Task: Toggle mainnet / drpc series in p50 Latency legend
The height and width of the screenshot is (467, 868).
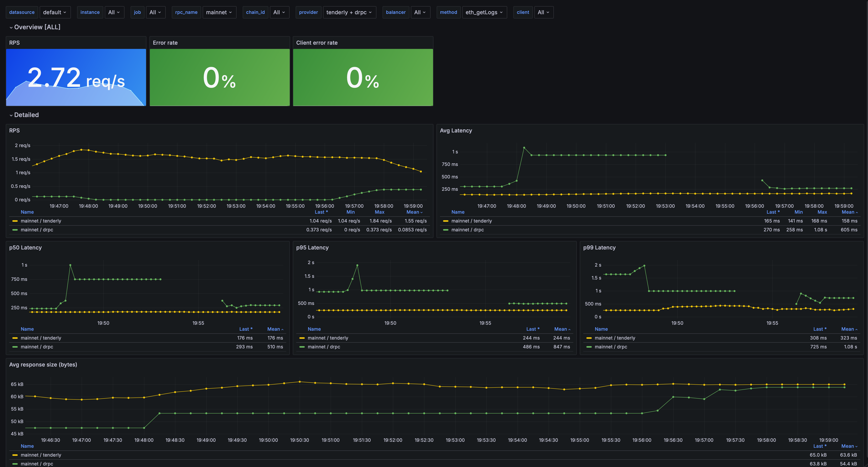Action: click(37, 347)
